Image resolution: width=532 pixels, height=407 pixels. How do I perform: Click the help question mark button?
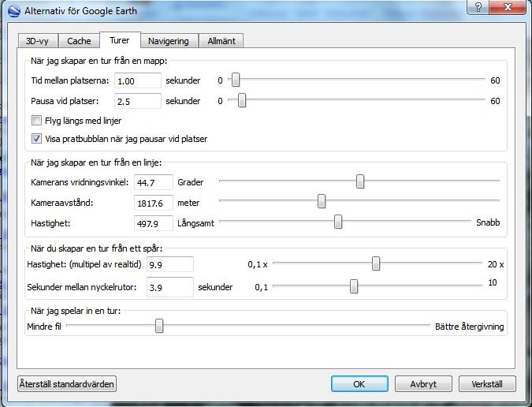(x=478, y=7)
